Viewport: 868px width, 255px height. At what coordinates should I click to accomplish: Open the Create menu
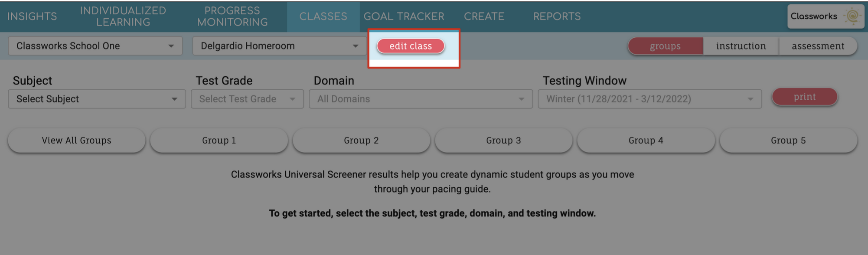point(484,16)
